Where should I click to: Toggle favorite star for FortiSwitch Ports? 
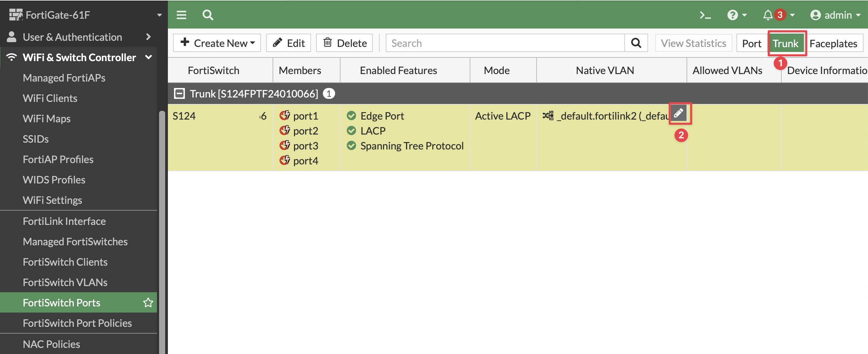(148, 302)
